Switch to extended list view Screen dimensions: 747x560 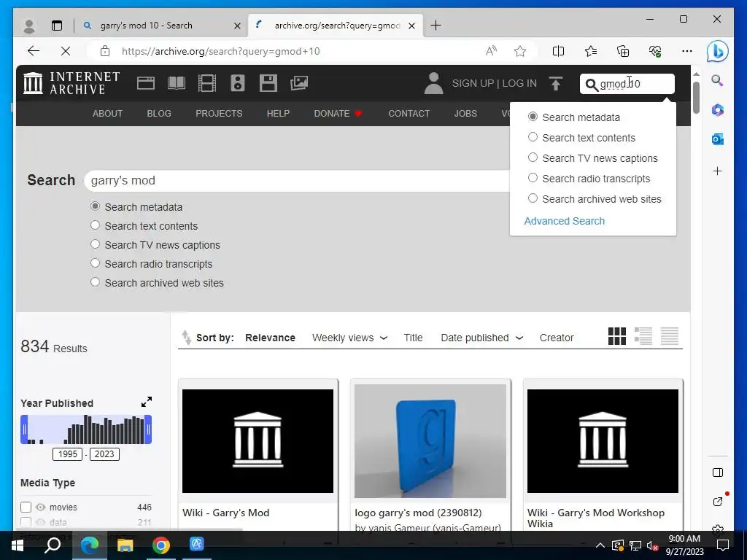click(643, 336)
